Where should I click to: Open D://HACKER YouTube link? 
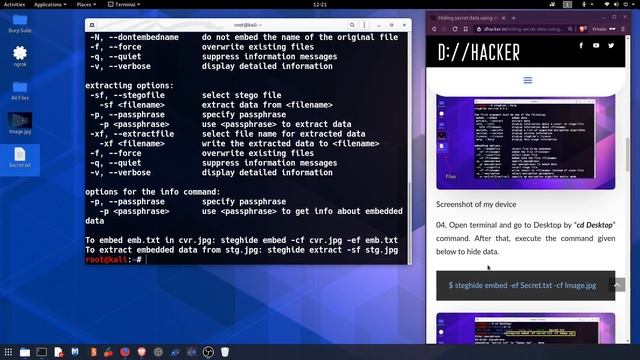(x=596, y=45)
